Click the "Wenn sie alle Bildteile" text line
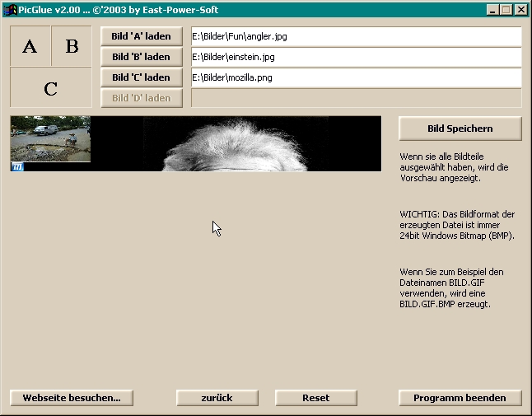This screenshot has width=532, height=416. coord(441,157)
